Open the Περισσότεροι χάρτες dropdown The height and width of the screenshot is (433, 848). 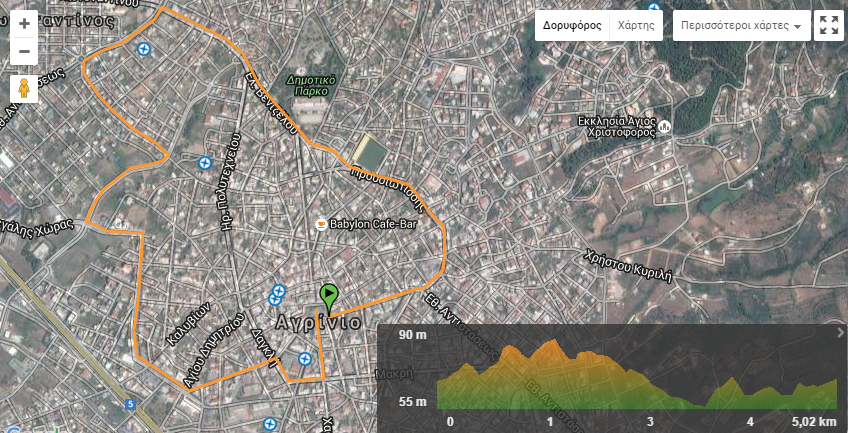point(741,25)
